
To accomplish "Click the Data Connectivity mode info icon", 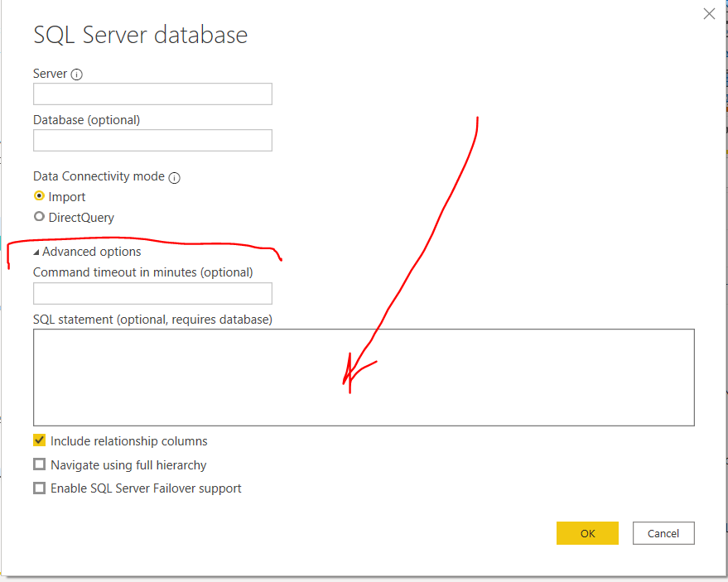I will click(174, 176).
